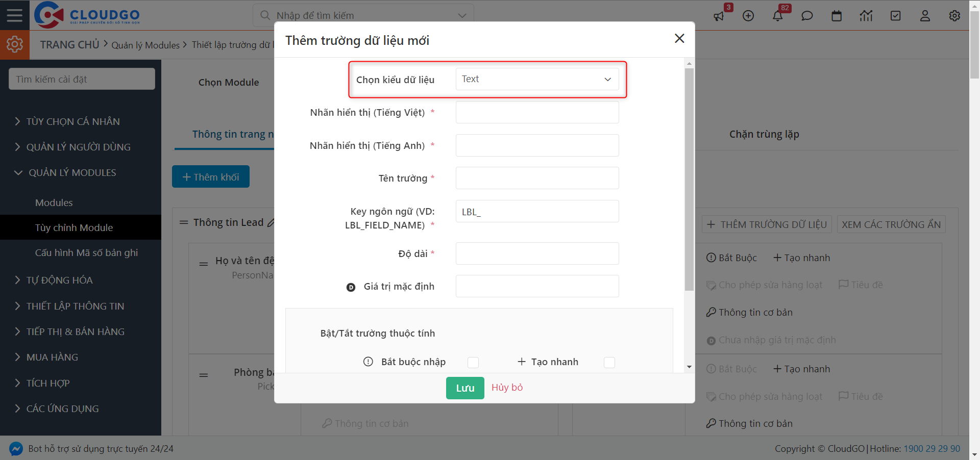Switch to the Chặn trùng lặp tab
The image size is (980, 460).
click(764, 134)
